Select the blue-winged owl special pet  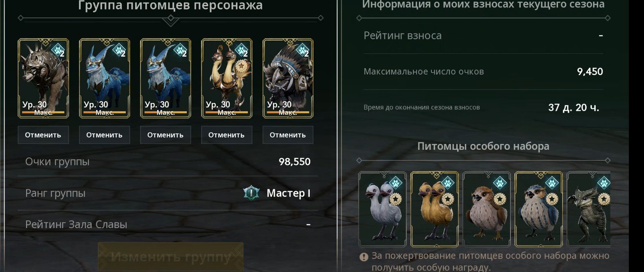click(x=539, y=209)
